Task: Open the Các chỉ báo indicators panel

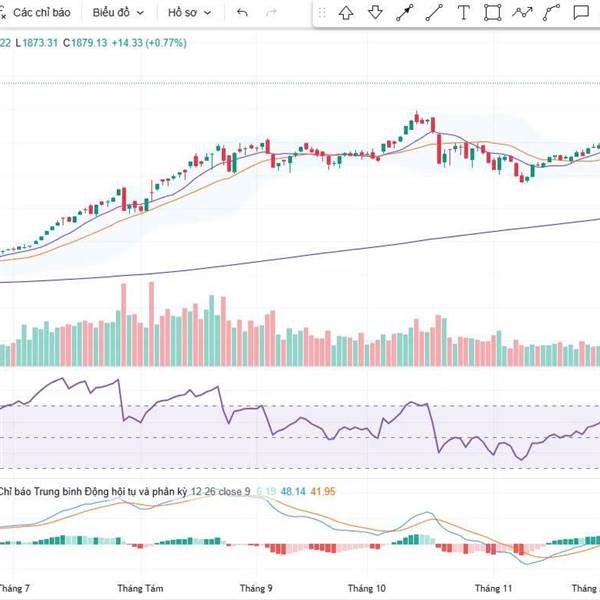Action: [x=40, y=14]
